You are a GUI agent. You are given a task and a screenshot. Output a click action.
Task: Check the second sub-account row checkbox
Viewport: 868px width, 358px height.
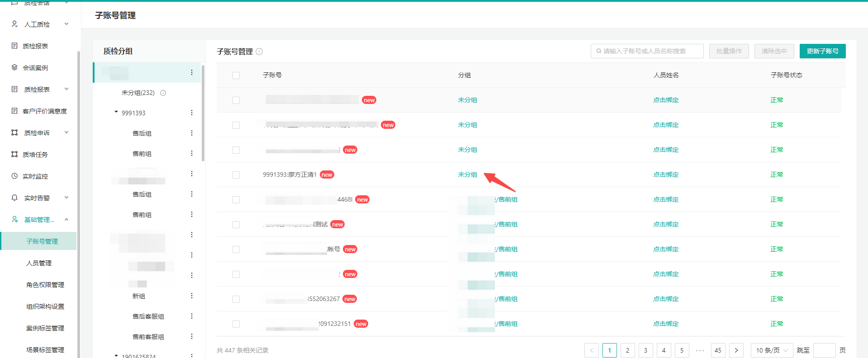(236, 125)
